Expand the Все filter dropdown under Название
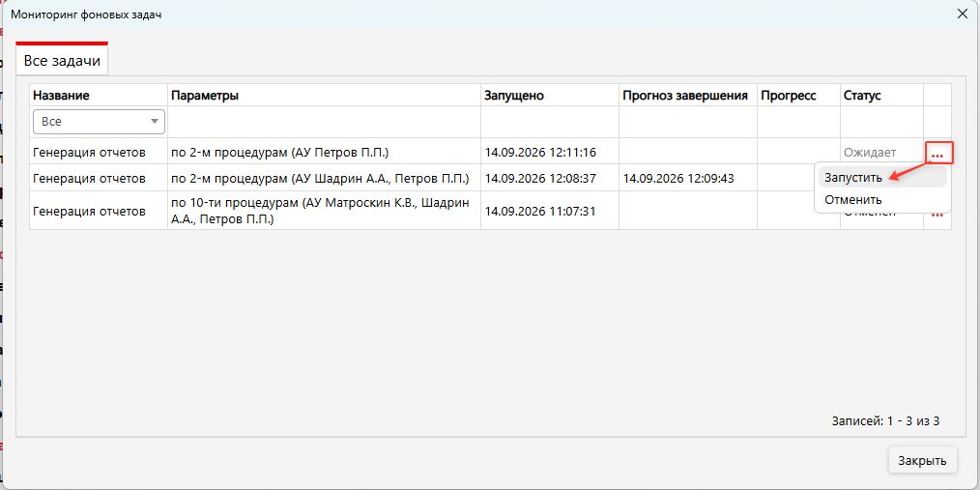 (x=99, y=122)
